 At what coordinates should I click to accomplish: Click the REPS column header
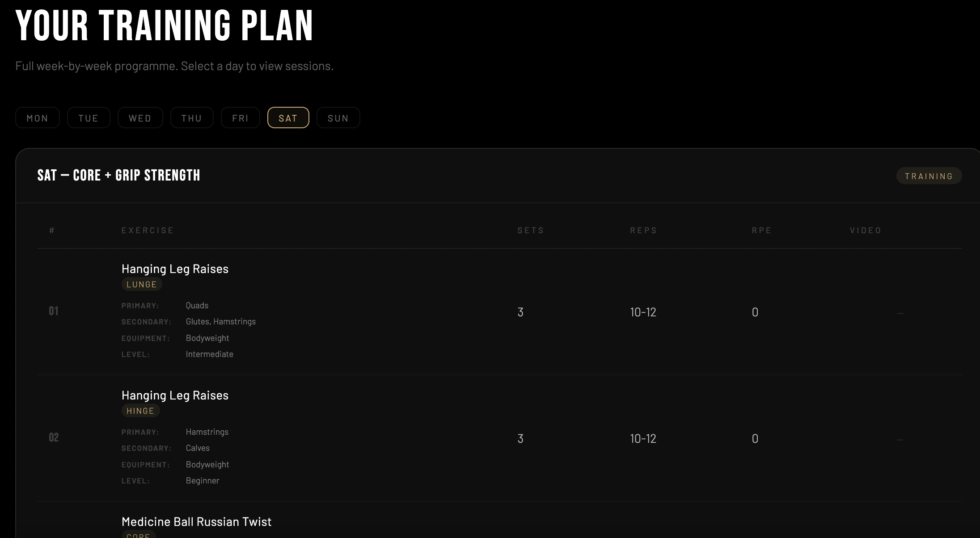click(644, 230)
